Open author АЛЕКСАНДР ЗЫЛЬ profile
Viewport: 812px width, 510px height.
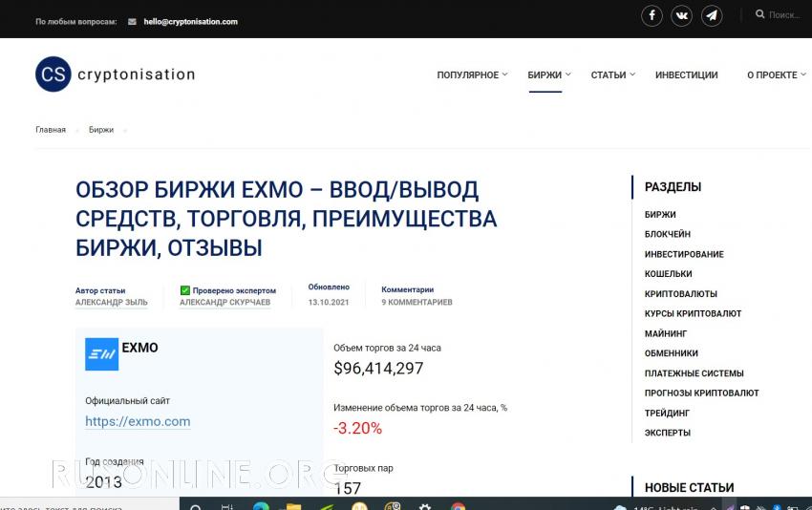[112, 303]
